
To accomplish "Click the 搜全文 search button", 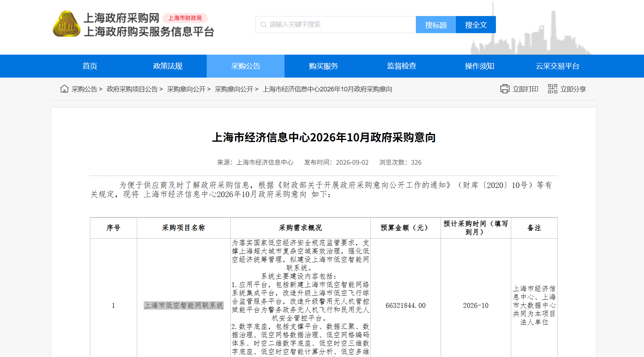I will click(476, 25).
